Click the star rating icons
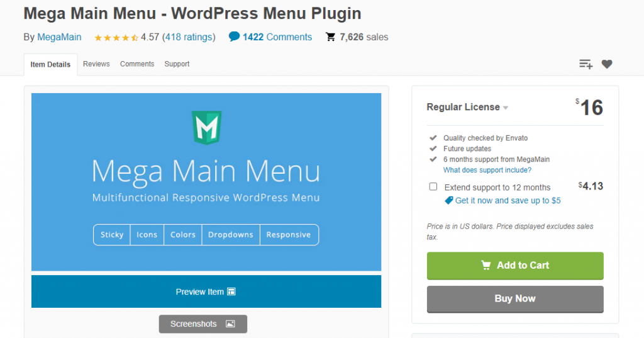The height and width of the screenshot is (338, 644). [116, 38]
